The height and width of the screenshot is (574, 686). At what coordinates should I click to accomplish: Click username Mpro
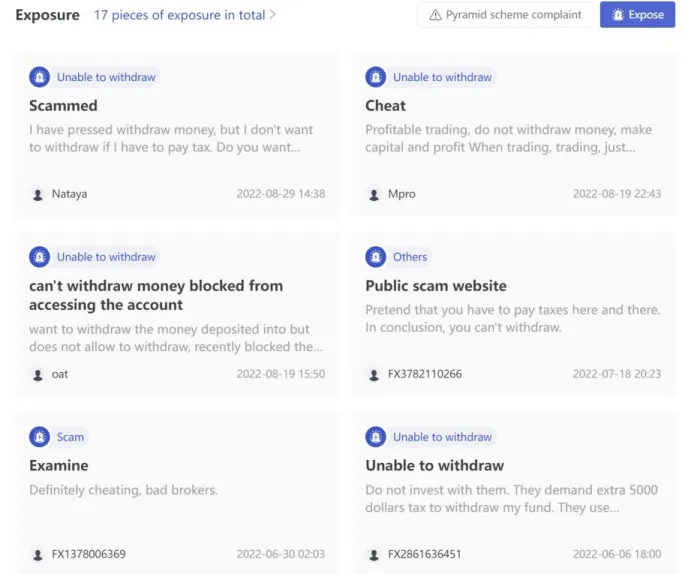coord(402,194)
